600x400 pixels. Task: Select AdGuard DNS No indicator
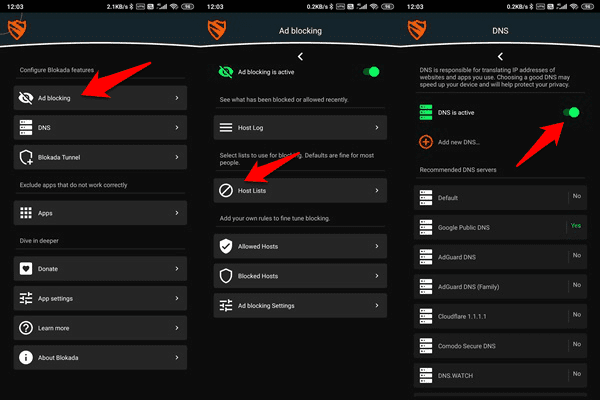tap(577, 255)
